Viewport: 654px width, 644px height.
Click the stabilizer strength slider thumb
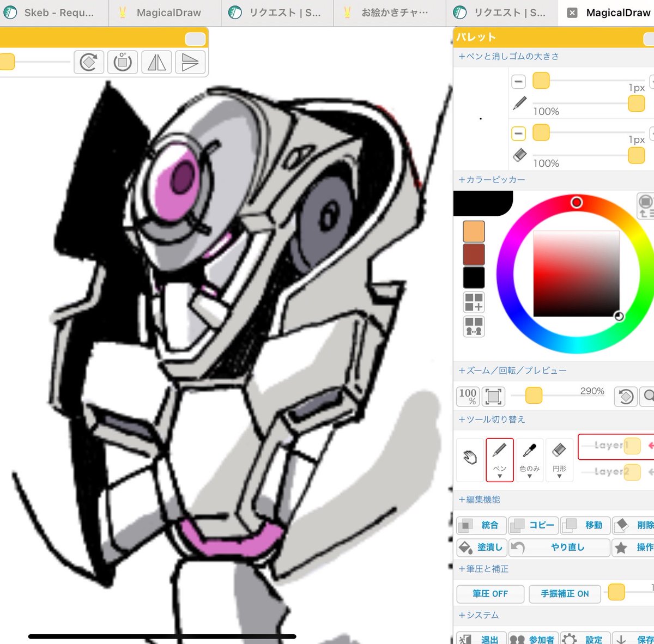tap(616, 592)
